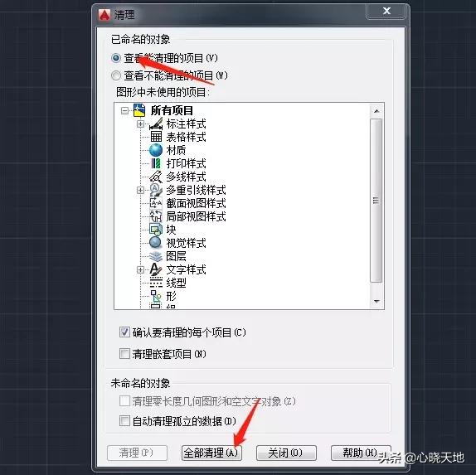Expand the 多重引线样式 tree node
Viewport: 476px width, 475px height.
(x=140, y=190)
